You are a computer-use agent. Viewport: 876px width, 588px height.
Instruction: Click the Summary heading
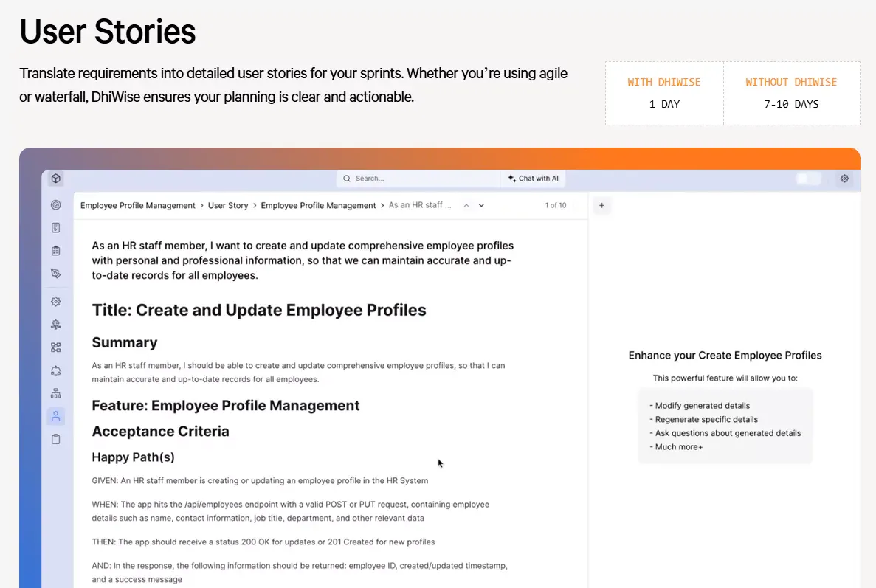tap(125, 342)
